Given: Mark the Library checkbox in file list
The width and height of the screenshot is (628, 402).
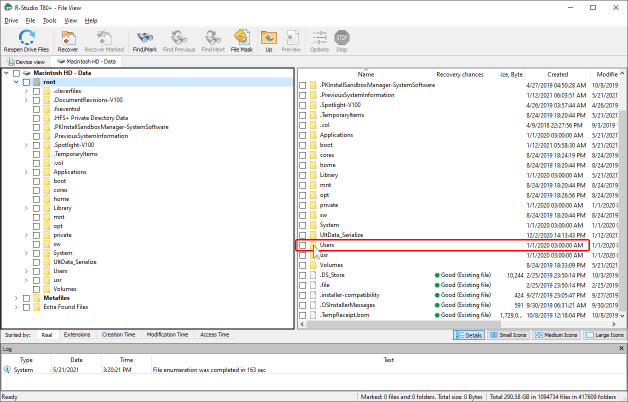Looking at the screenshot, I should click(303, 175).
